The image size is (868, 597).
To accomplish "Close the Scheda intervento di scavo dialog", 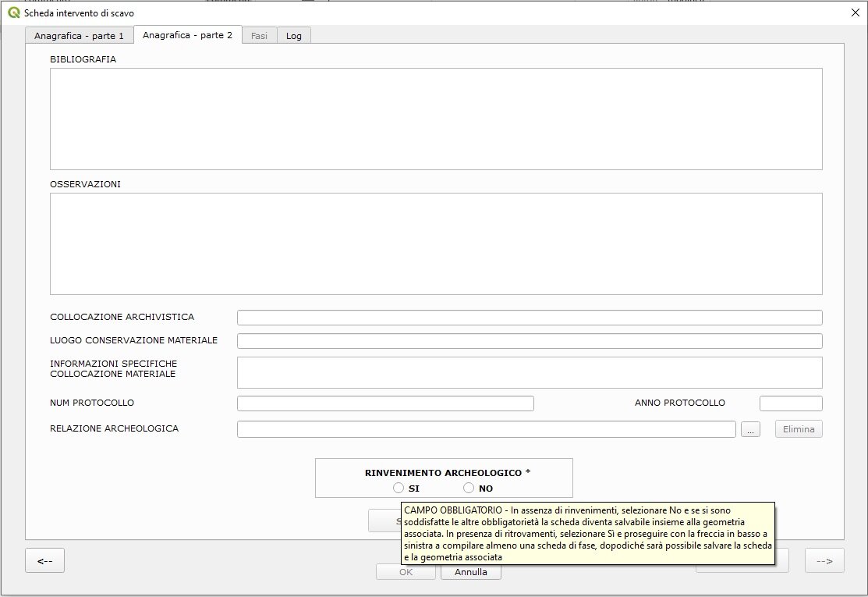I will pos(854,13).
